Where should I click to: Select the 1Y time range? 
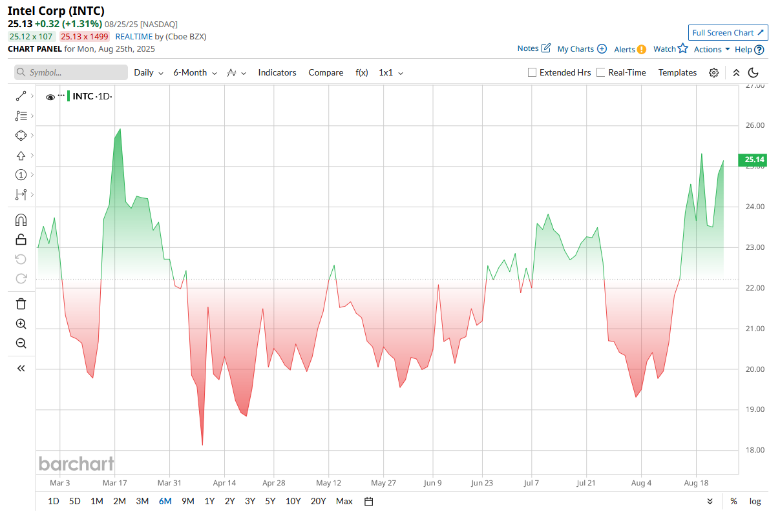click(x=209, y=501)
